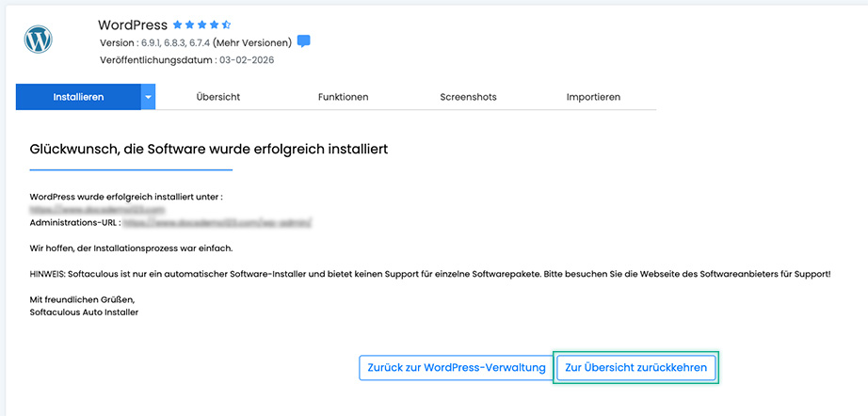Click the Glückwunsch success heading
This screenshot has height=416, width=868.
pyautogui.click(x=209, y=149)
